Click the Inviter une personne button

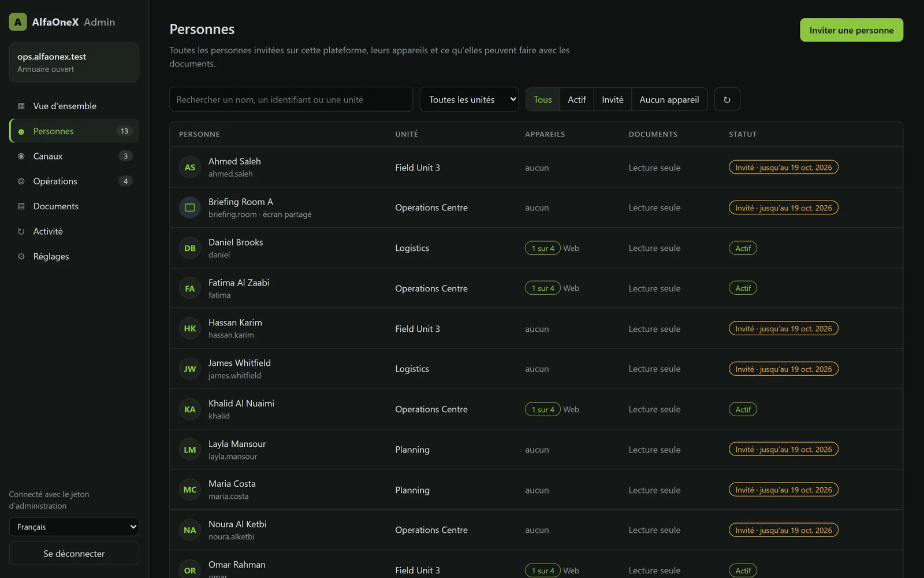[851, 30]
